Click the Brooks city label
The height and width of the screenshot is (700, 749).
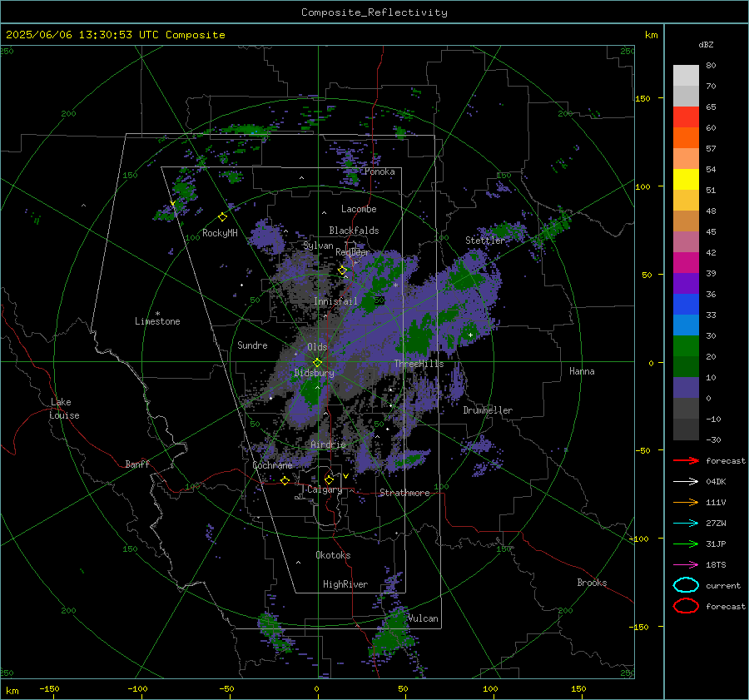[592, 583]
